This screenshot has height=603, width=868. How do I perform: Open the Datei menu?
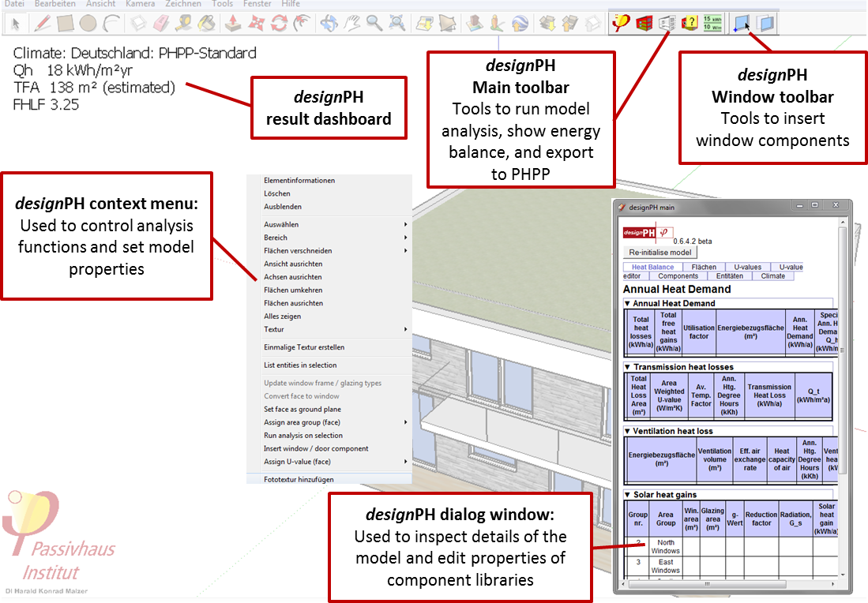coord(14,4)
